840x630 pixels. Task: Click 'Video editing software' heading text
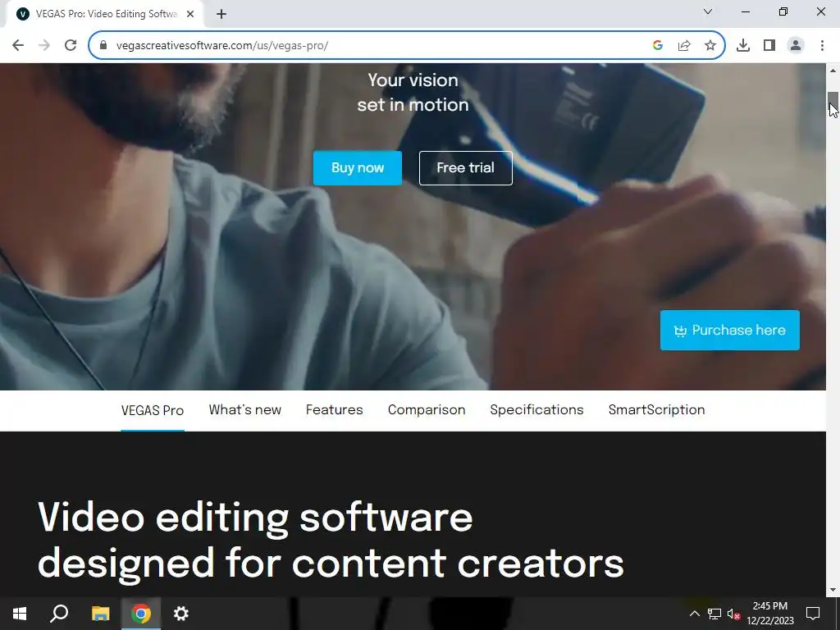[255, 517]
